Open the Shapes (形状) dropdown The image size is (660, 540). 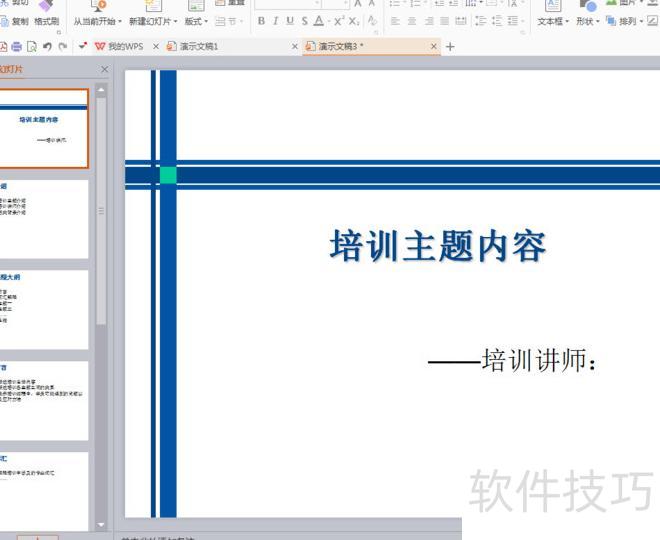click(x=588, y=21)
